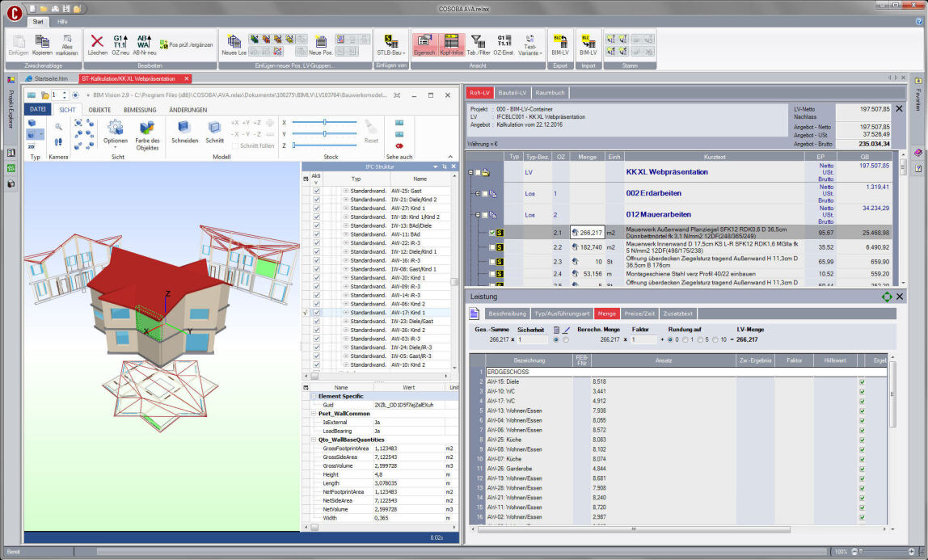
Task: Toggle the checkbox for wall AW-17: Kind 1
Action: click(317, 312)
